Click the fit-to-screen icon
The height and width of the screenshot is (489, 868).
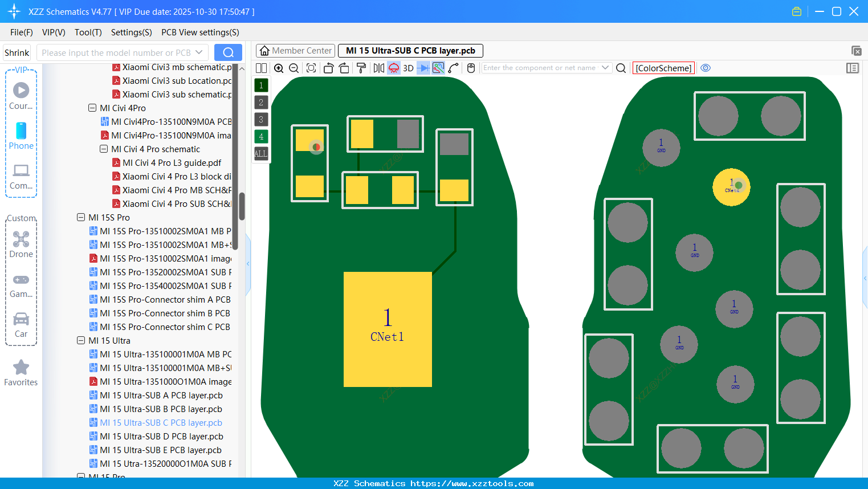pos(311,68)
